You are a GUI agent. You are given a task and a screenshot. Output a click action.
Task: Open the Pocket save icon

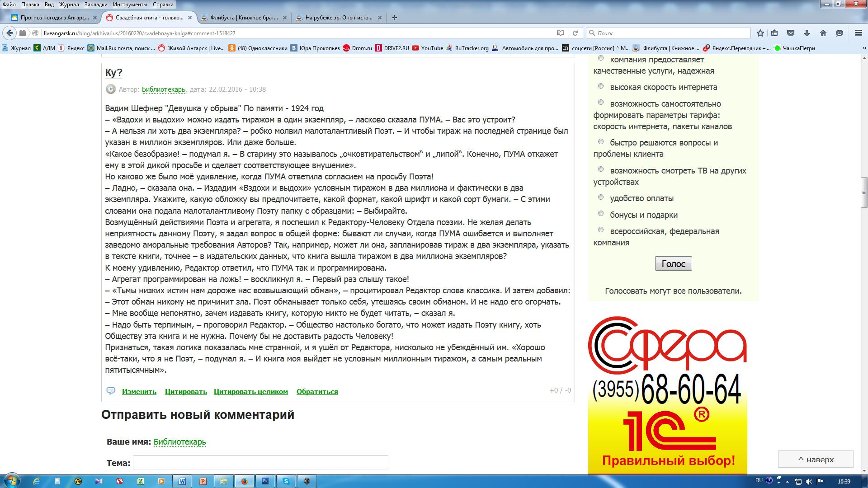(x=791, y=33)
